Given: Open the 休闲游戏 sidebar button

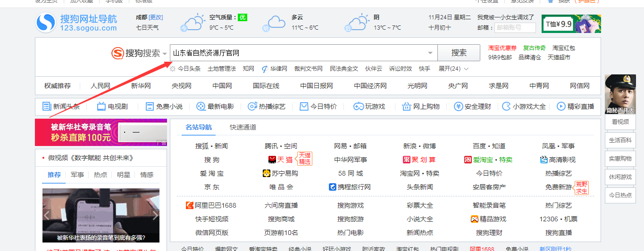Looking at the screenshot, I should (x=620, y=177).
